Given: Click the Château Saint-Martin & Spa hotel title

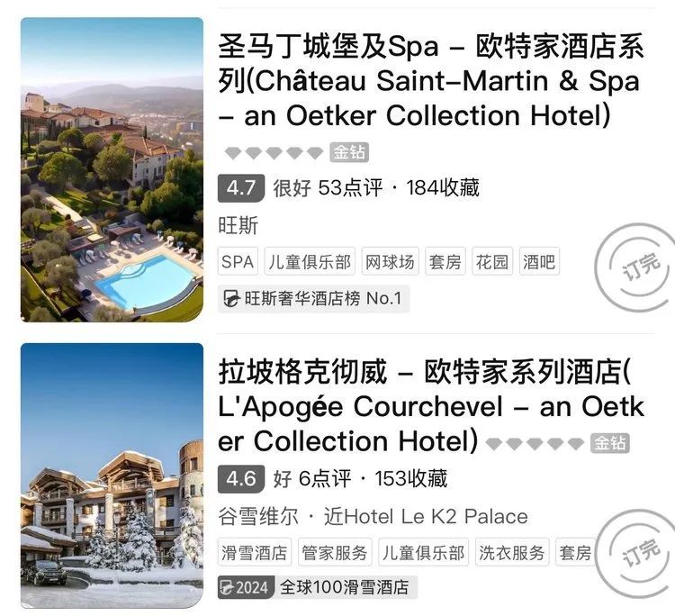Looking at the screenshot, I should (x=430, y=81).
